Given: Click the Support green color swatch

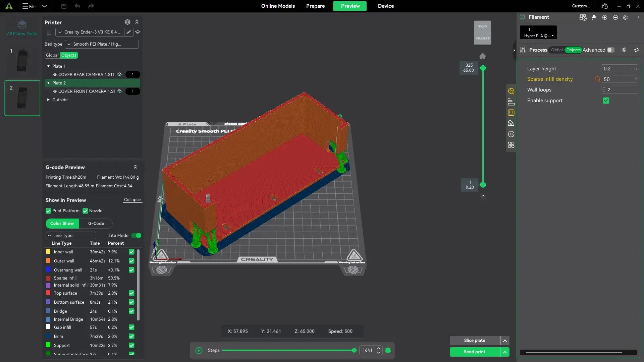Looking at the screenshot, I should click(x=48, y=345).
